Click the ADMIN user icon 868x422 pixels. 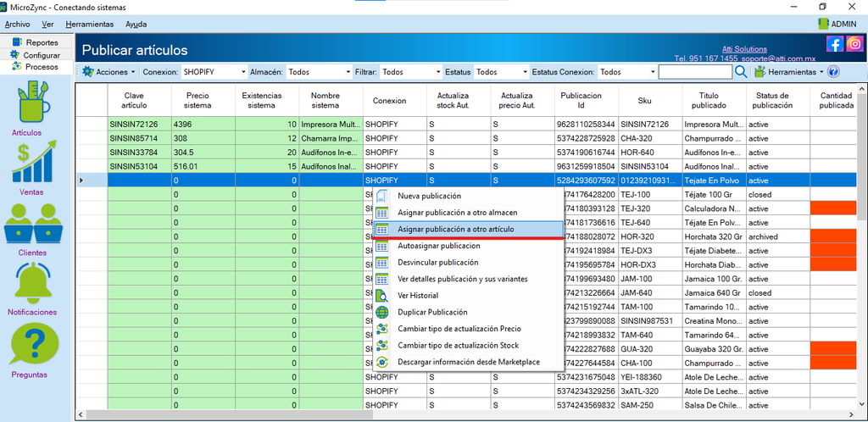tap(823, 24)
